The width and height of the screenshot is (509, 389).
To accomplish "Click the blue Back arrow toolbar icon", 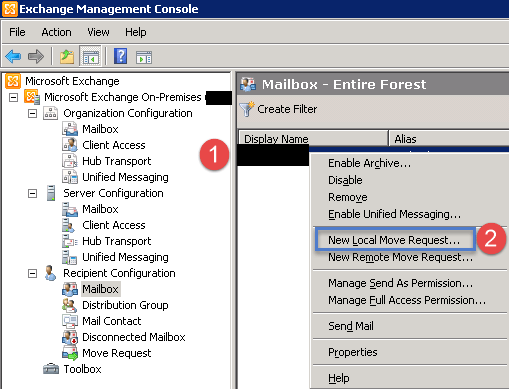I will click(x=13, y=56).
